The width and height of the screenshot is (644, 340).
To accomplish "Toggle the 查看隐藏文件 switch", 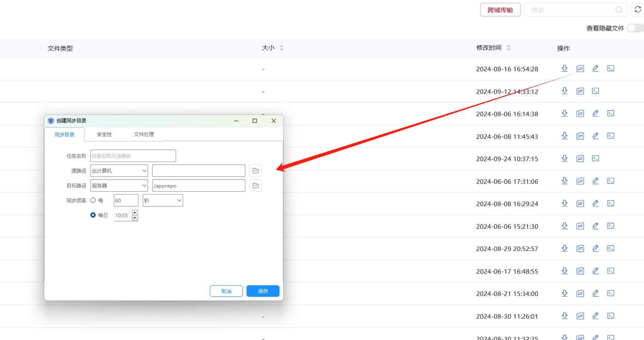I will [636, 28].
